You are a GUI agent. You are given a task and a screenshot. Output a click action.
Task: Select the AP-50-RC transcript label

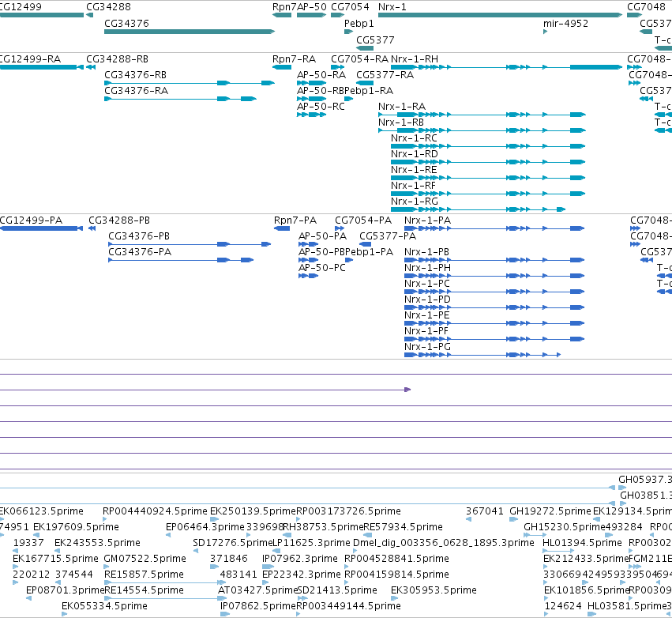(321, 107)
